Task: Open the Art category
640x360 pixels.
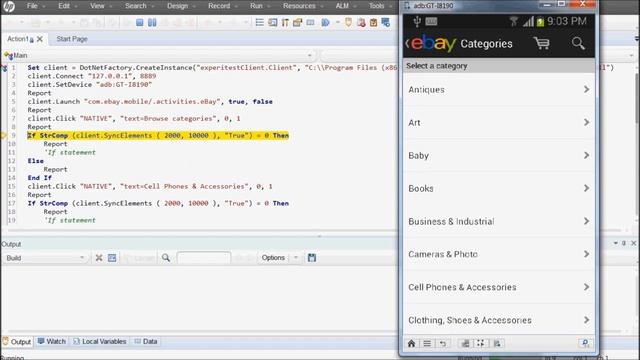Action: point(499,122)
